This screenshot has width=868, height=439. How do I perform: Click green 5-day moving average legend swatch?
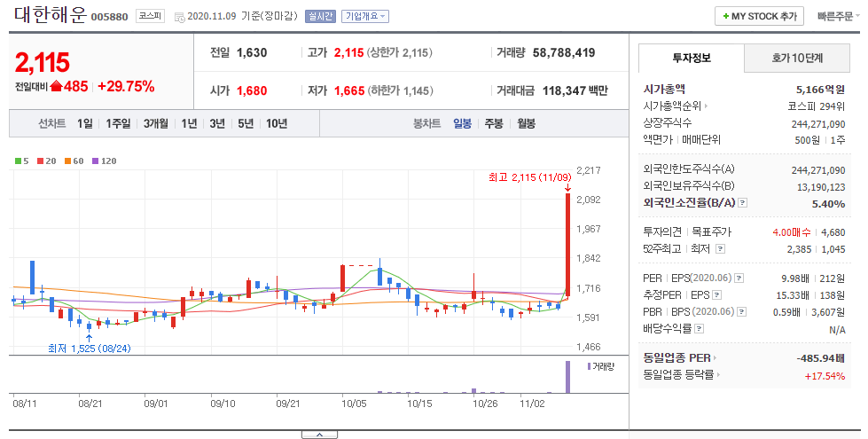point(19,161)
